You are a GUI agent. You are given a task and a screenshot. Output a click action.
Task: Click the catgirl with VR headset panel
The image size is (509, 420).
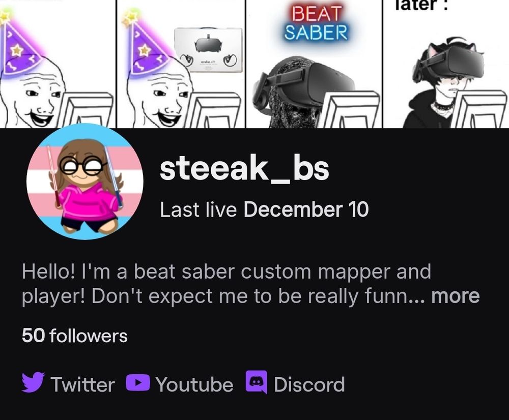pyautogui.click(x=445, y=64)
